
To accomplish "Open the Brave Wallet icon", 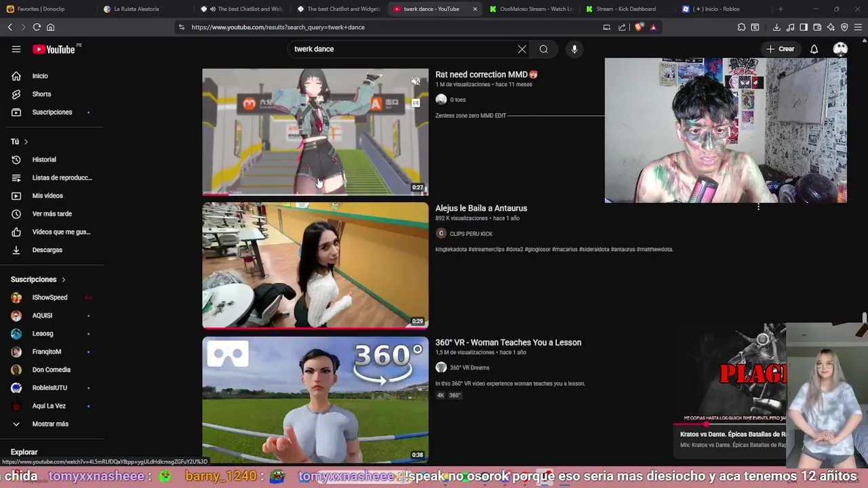I will pos(817,27).
